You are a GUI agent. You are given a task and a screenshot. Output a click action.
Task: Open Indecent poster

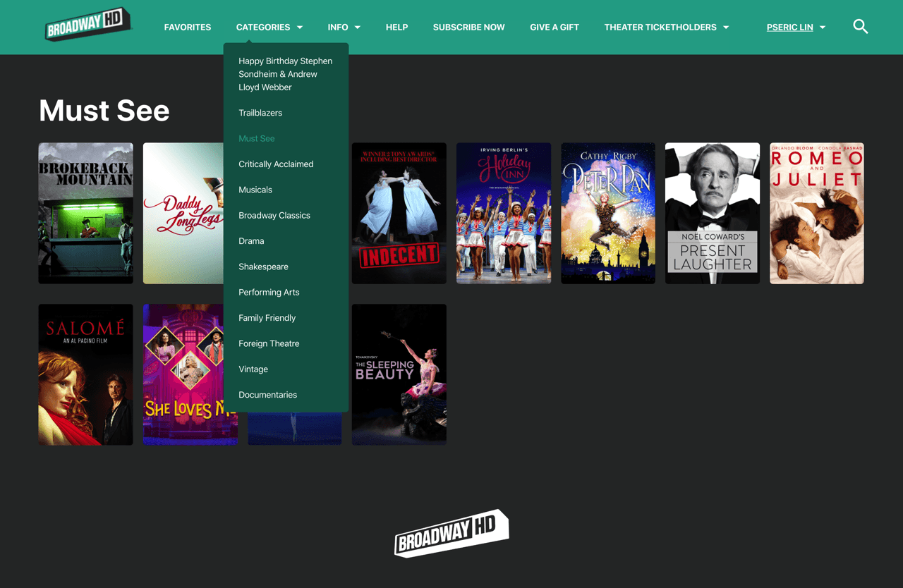pos(399,214)
